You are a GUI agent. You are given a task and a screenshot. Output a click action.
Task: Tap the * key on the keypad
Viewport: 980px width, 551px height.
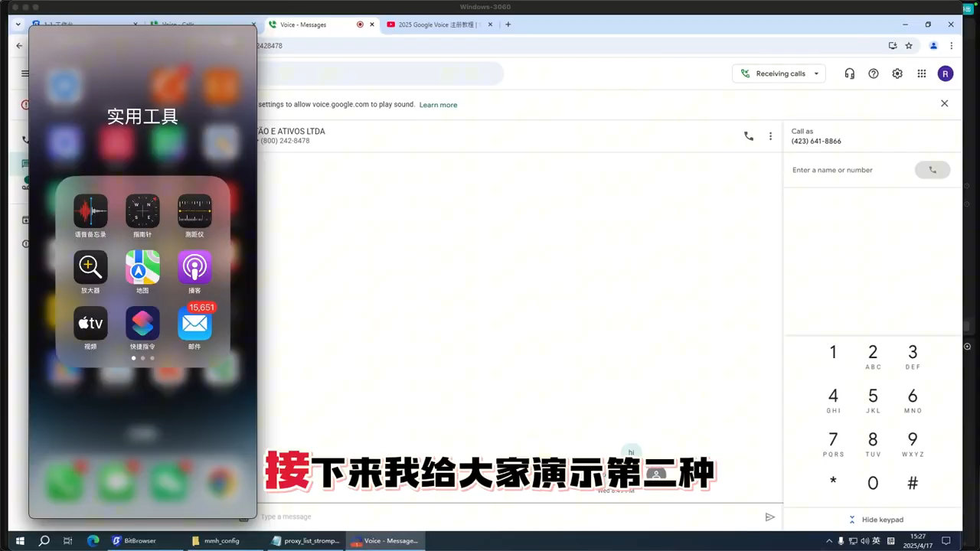click(x=833, y=482)
